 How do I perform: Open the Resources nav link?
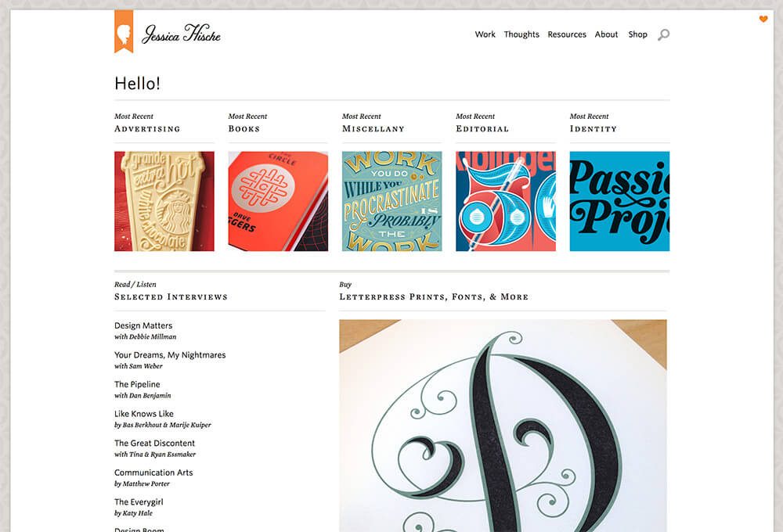567,34
